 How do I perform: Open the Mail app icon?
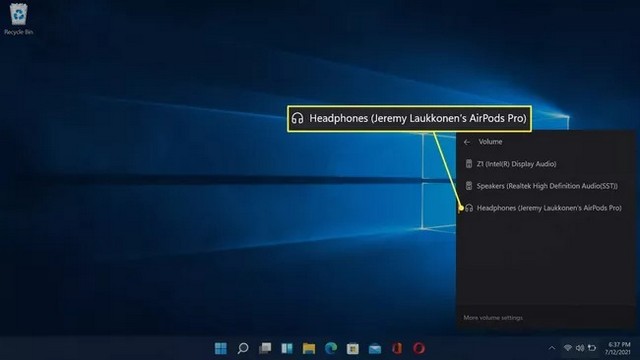coord(375,349)
